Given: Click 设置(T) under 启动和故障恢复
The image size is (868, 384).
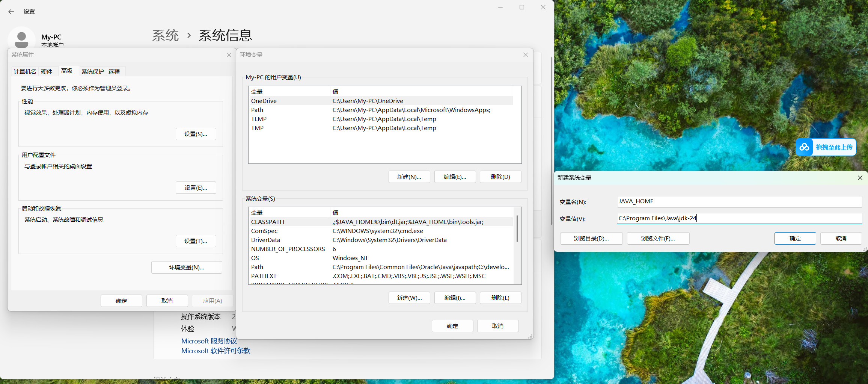Looking at the screenshot, I should [196, 241].
